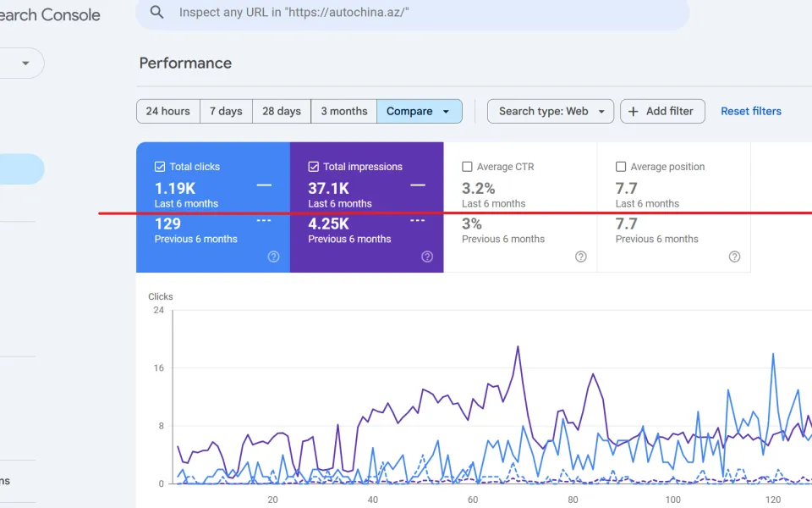Viewport: 812px width, 508px height.
Task: Click the Reset filters link
Action: (751, 112)
